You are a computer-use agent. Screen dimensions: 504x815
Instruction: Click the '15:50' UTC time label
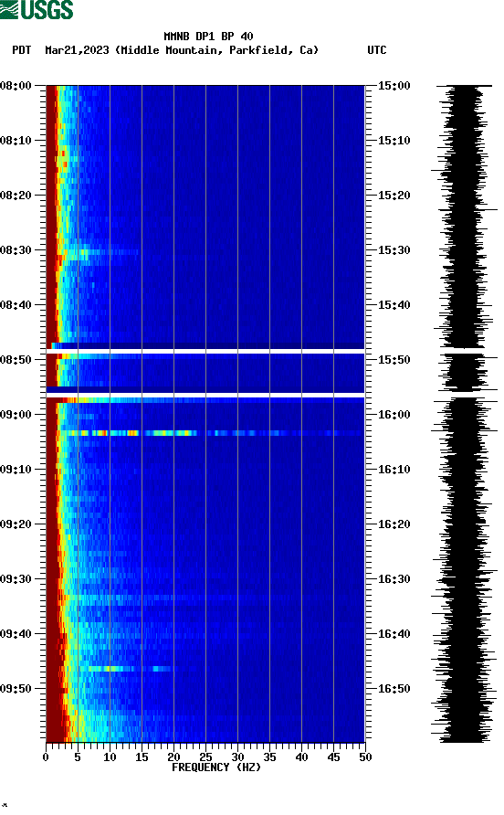[x=394, y=360]
